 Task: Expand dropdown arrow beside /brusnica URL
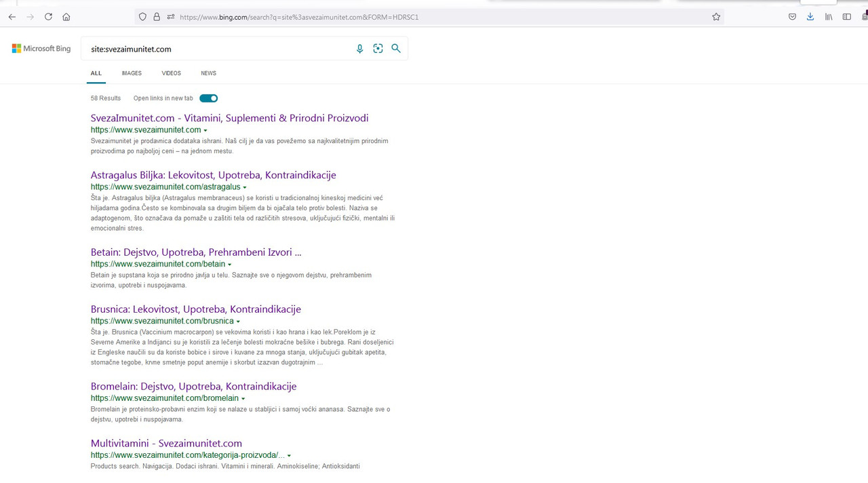click(238, 322)
